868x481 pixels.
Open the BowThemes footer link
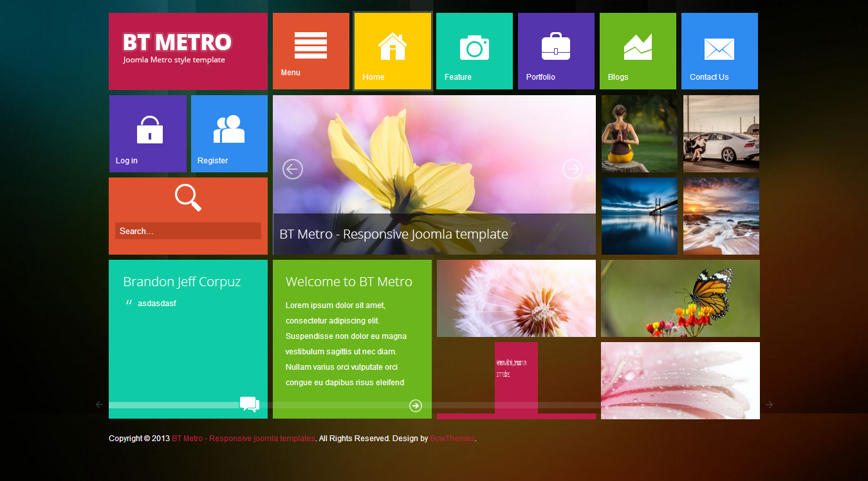point(452,439)
